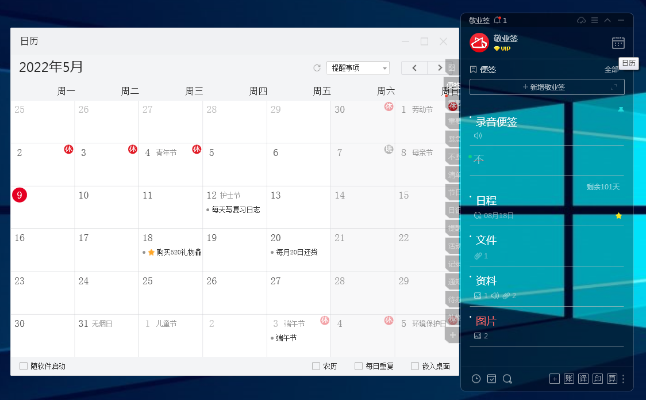This screenshot has height=400, width=646.
Task: Check the 每日重复 option
Action: [x=358, y=366]
